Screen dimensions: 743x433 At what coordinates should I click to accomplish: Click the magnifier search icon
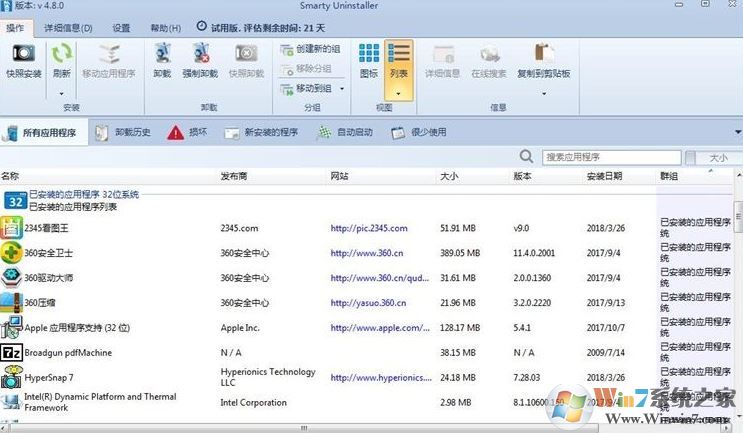[x=526, y=156]
